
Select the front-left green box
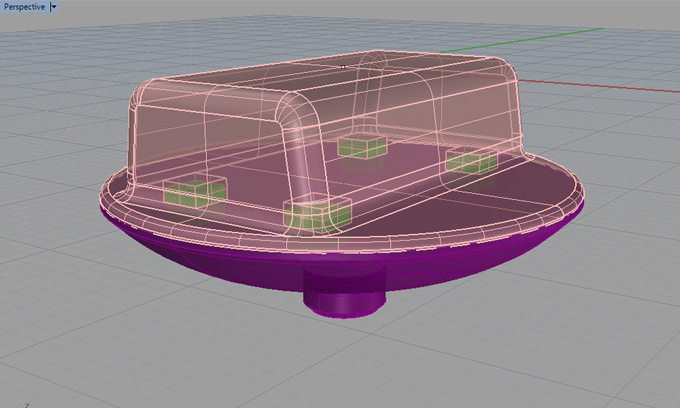[193, 192]
